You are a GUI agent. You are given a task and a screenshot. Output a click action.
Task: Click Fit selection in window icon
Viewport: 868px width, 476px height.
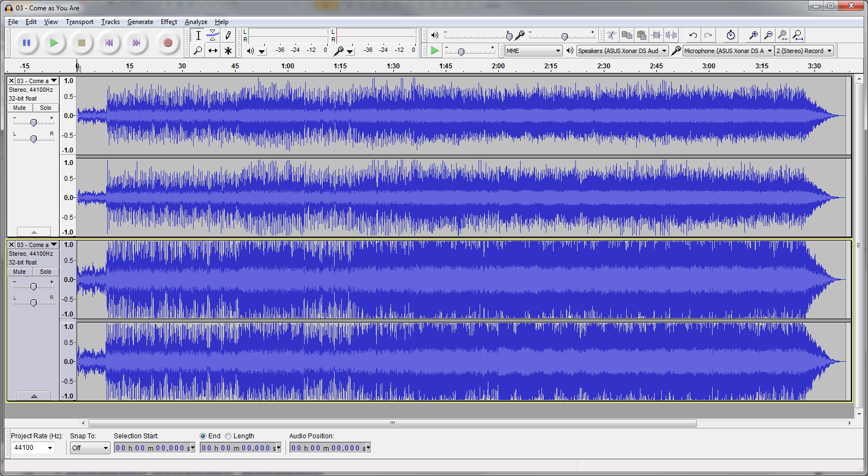(783, 35)
